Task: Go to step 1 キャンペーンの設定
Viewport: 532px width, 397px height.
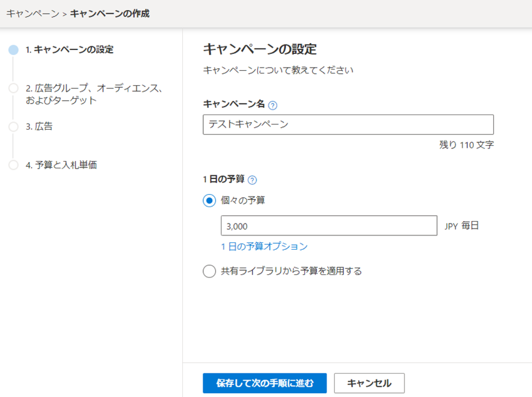Action: [69, 49]
